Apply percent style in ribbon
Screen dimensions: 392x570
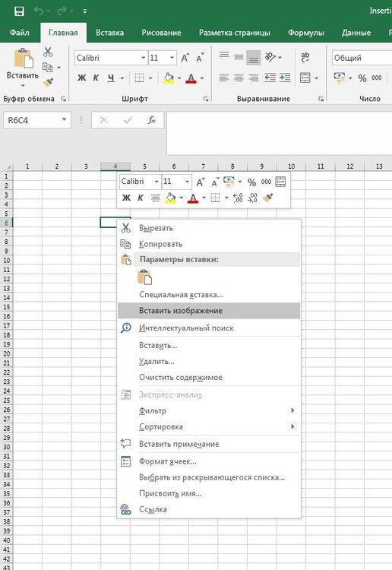pos(362,78)
